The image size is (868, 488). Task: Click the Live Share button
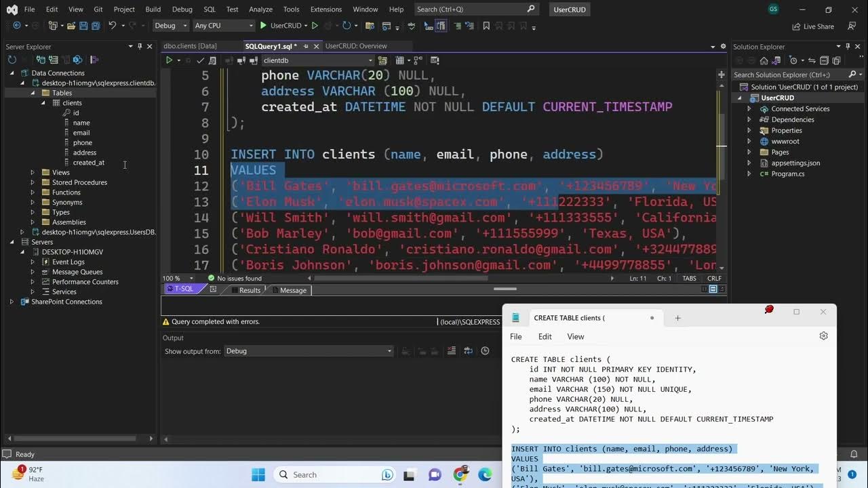tap(813, 26)
